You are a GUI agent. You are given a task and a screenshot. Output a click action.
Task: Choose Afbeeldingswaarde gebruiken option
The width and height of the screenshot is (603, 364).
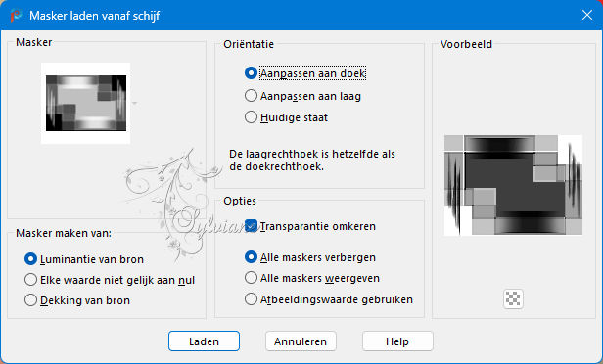pos(329,299)
